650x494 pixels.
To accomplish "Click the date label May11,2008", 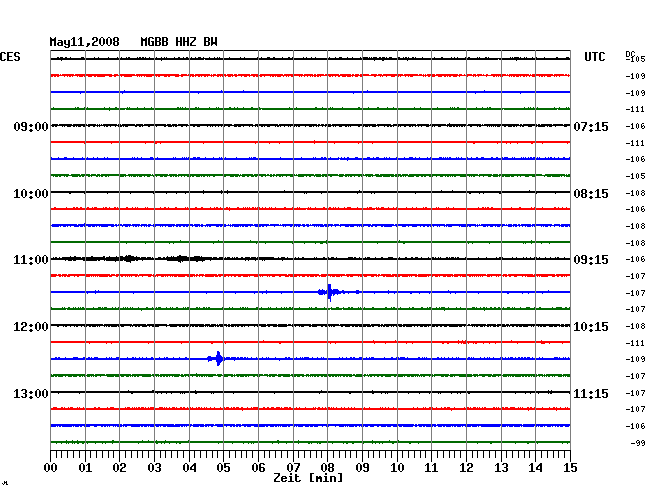I will coord(85,42).
